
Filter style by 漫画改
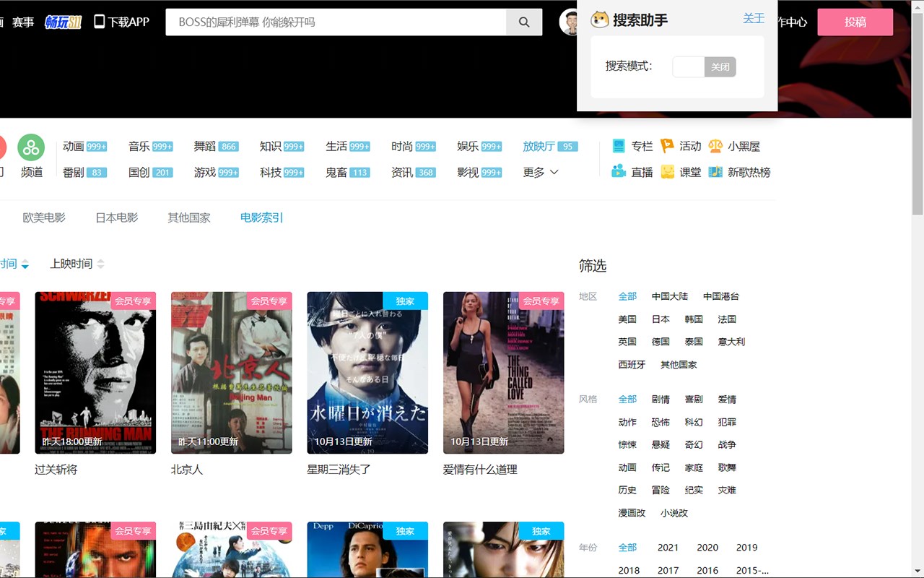click(x=632, y=513)
